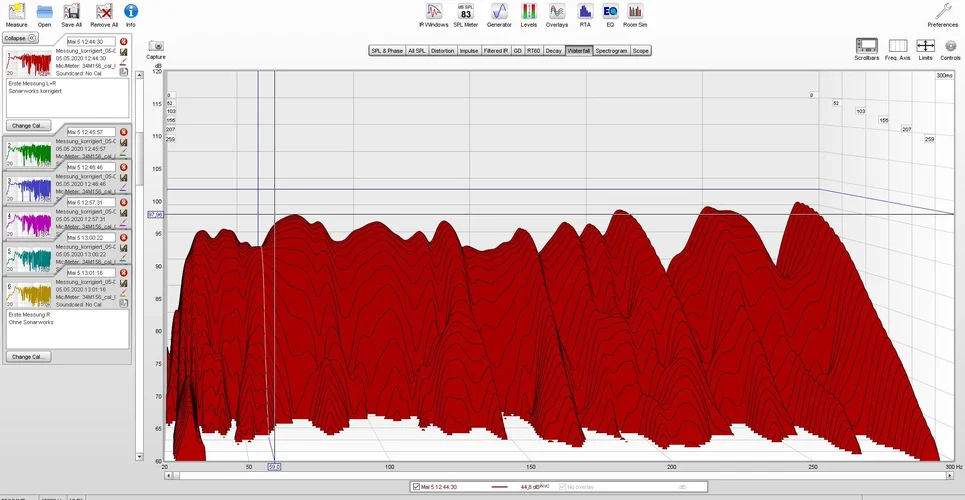
Task: Switch to the GD tab
Action: (x=518, y=50)
